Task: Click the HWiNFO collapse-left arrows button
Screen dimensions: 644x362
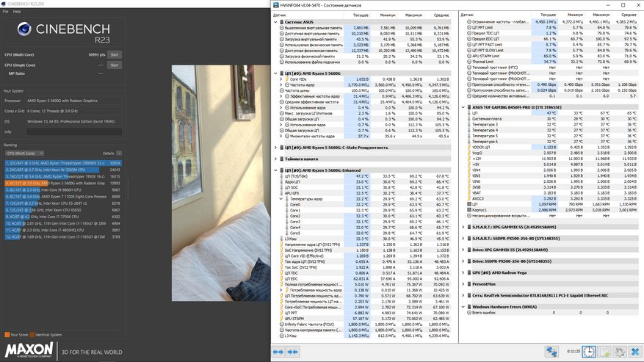Action: pos(278,352)
